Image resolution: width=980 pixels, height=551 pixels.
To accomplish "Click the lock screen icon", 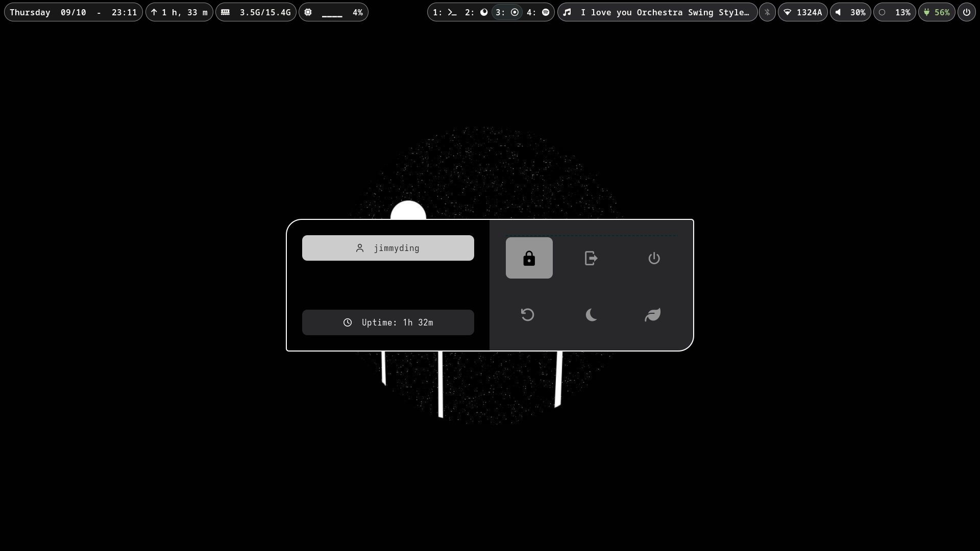I will click(x=529, y=258).
